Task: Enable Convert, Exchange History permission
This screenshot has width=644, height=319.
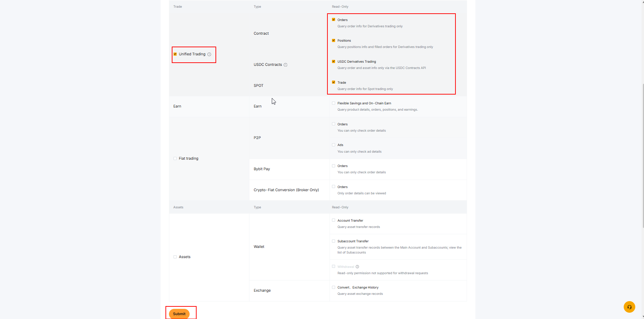Action: [x=334, y=287]
